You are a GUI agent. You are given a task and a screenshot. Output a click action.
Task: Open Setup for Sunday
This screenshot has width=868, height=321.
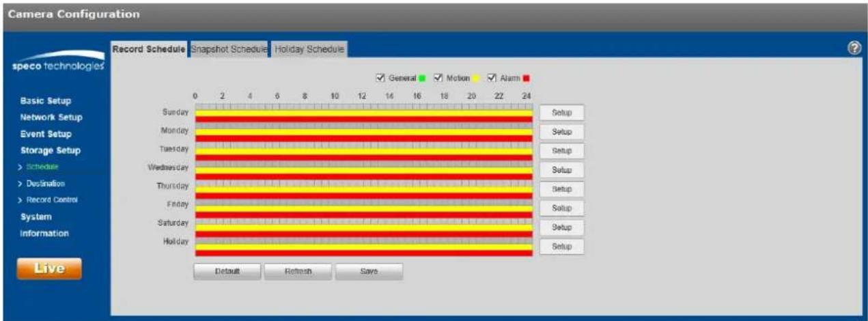(561, 113)
